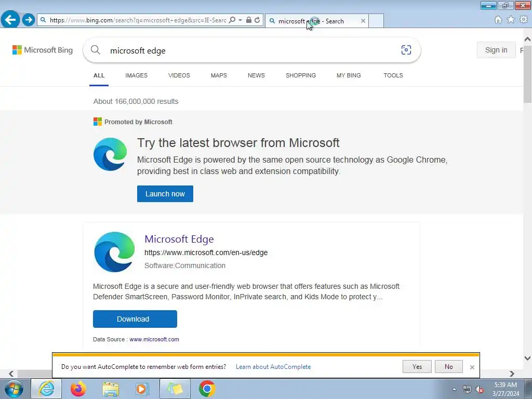Screen dimensions: 532x399
Task: Open the SHOPPING tab
Action: click(301, 75)
